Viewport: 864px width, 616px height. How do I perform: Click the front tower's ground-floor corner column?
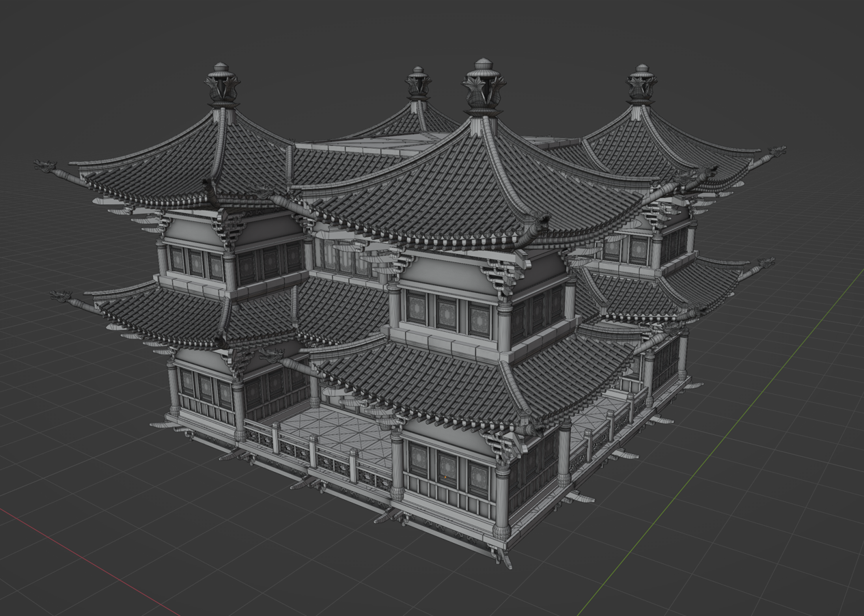[x=502, y=499]
